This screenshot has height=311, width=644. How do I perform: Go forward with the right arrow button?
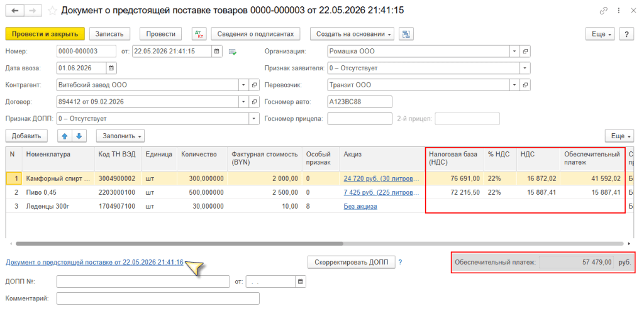coord(34,11)
